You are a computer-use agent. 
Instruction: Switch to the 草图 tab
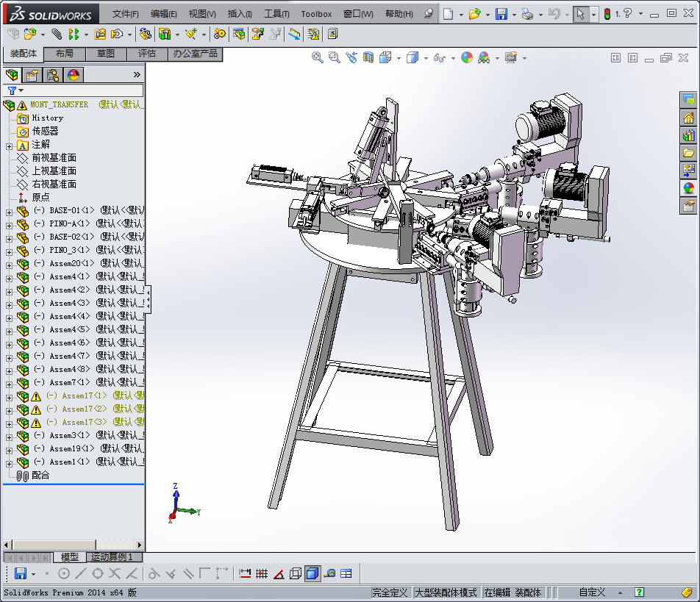point(106,54)
